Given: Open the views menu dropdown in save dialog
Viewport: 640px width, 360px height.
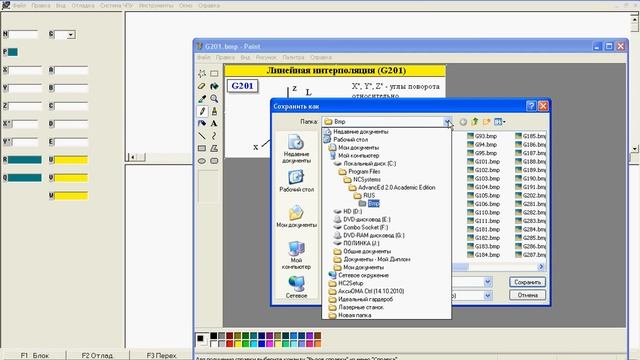Looking at the screenshot, I should [x=500, y=122].
